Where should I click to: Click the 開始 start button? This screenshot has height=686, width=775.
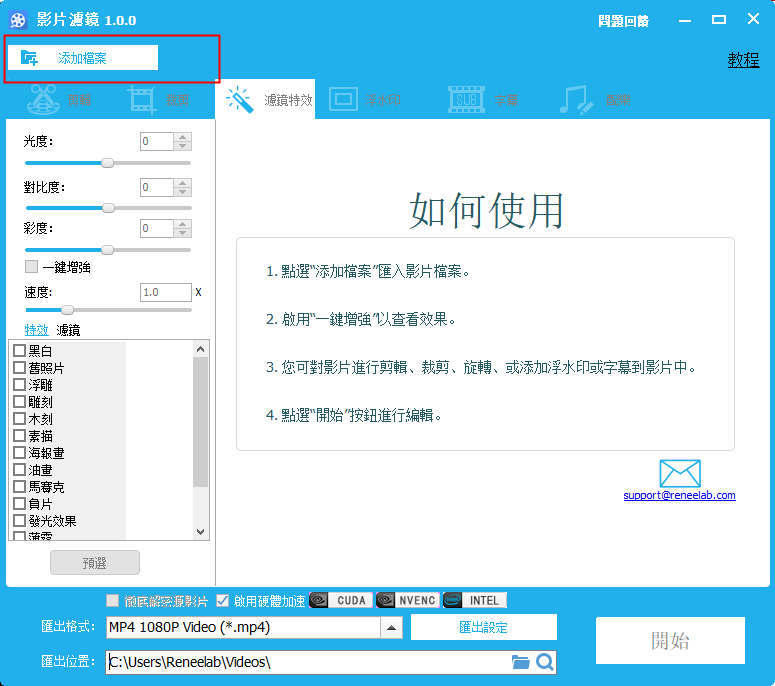(x=670, y=641)
